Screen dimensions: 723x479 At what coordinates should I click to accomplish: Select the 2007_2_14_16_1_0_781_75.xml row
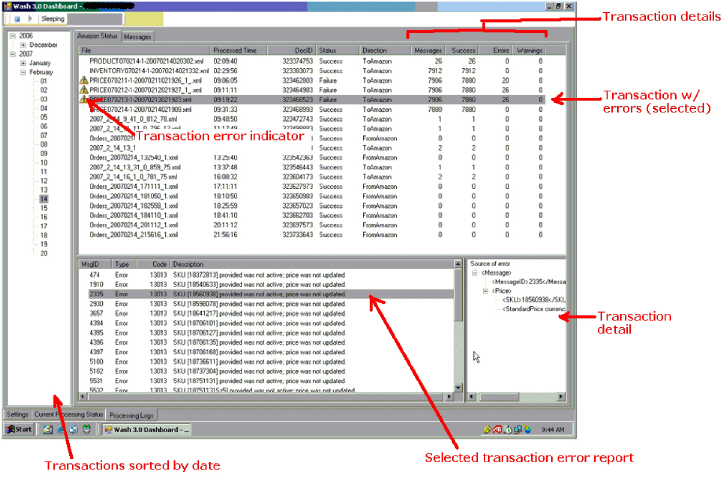(312, 177)
